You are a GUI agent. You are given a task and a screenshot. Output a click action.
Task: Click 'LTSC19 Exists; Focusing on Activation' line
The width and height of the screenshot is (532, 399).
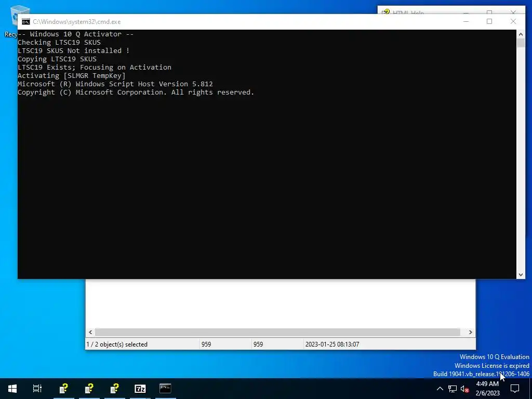tap(95, 67)
